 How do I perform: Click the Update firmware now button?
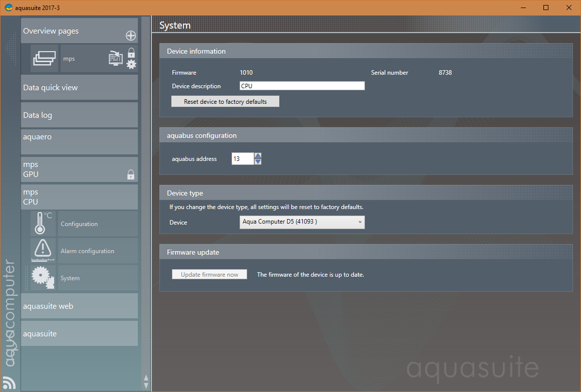coord(210,275)
